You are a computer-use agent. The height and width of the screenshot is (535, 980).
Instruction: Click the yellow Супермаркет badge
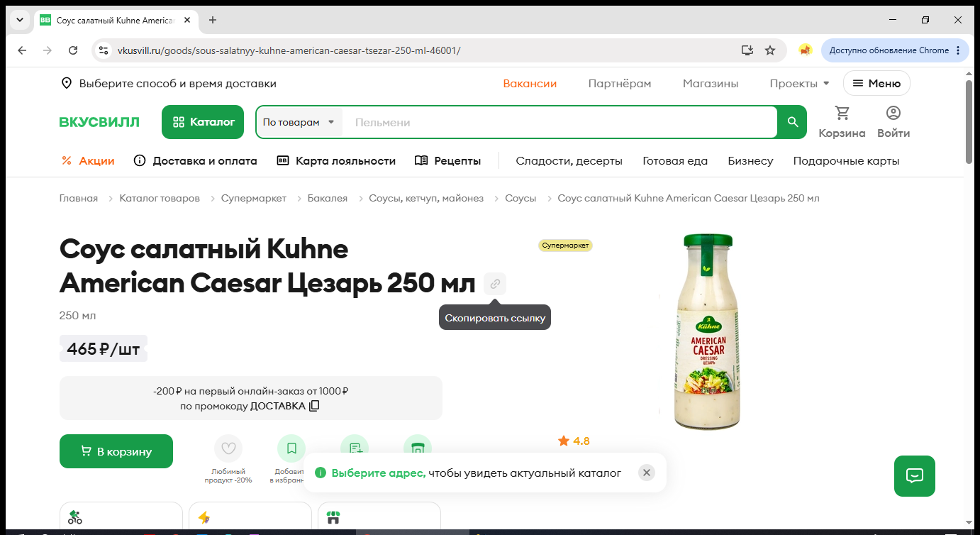[565, 246]
